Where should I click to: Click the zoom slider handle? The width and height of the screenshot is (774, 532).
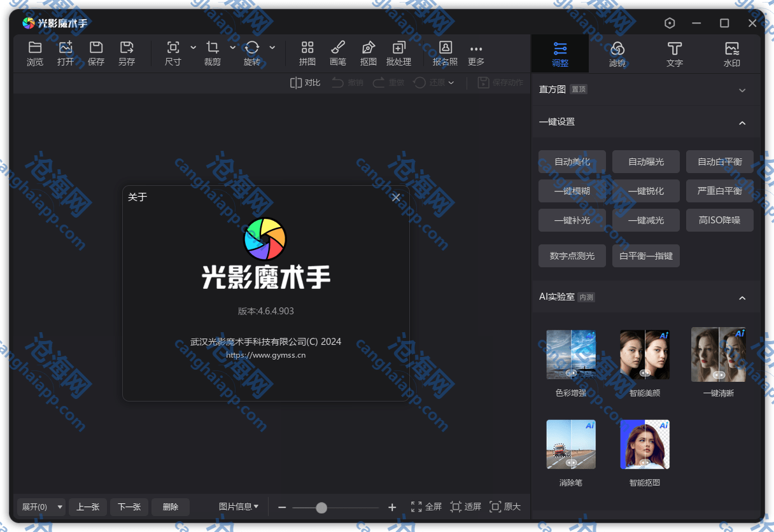click(321, 507)
